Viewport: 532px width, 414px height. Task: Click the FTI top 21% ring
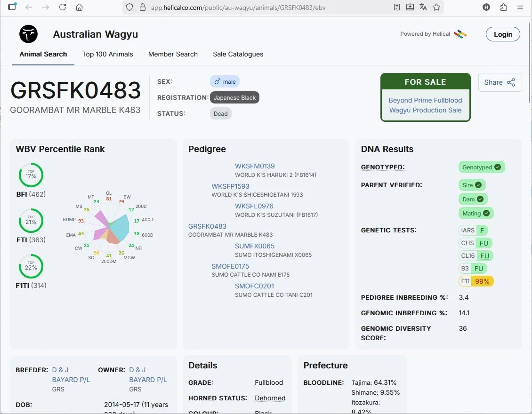tap(31, 221)
